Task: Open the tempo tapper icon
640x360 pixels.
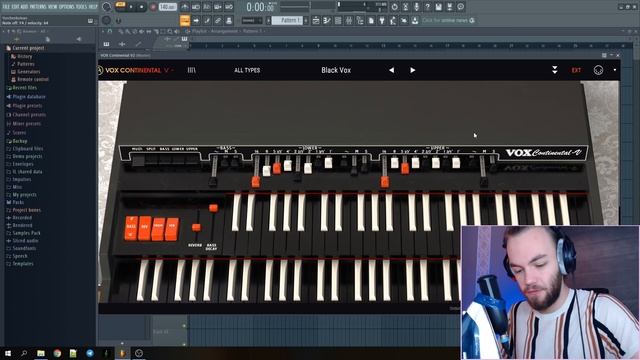Action: 393,20
